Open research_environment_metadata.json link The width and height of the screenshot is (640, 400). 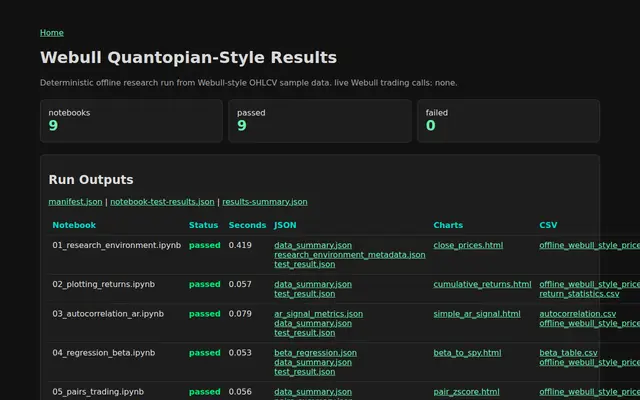pos(350,255)
